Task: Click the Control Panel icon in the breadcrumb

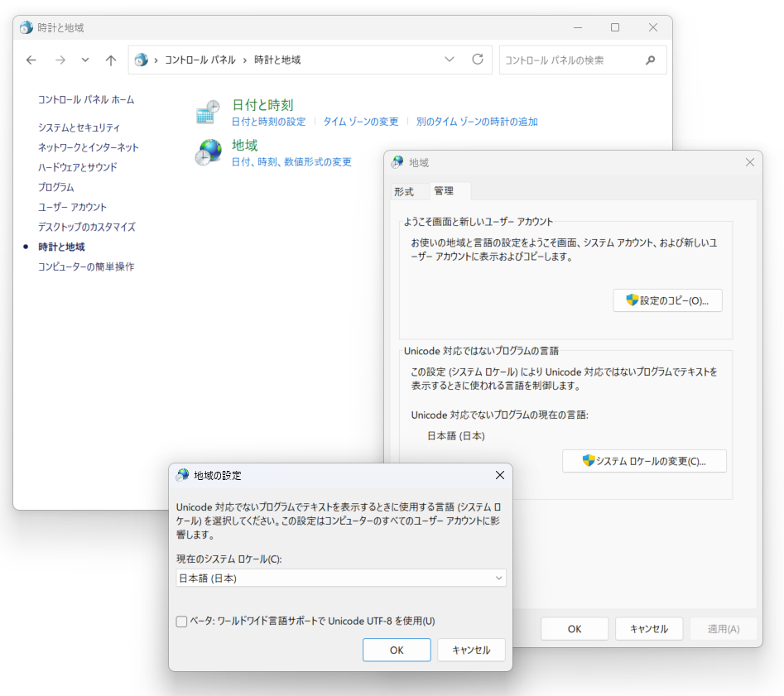Action: point(140,60)
